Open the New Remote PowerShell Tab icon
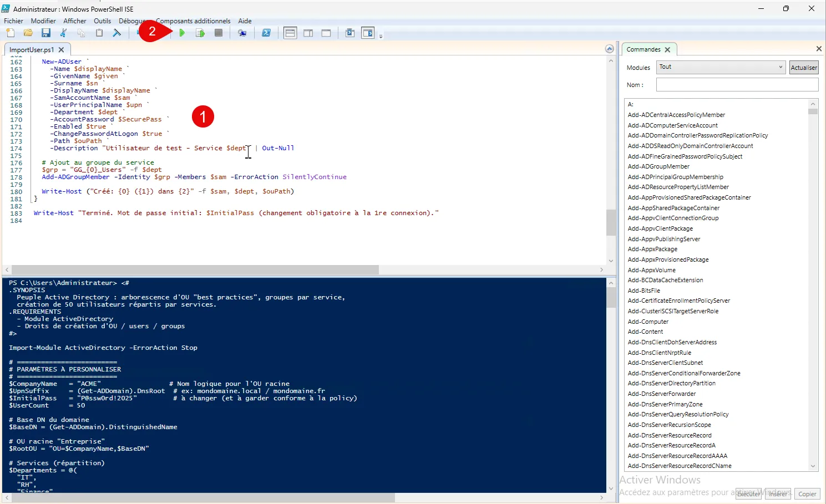Screen dimensions: 826x504 [242, 33]
